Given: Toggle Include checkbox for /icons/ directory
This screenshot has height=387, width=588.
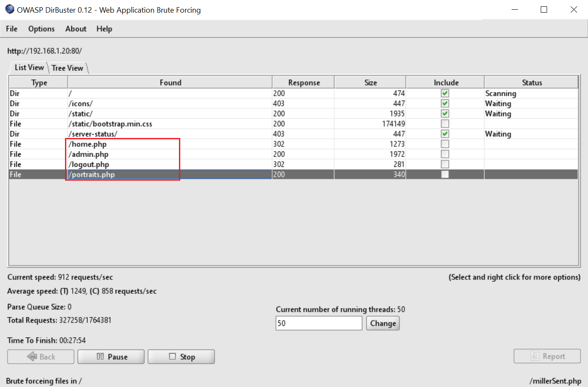Looking at the screenshot, I should pos(445,103).
